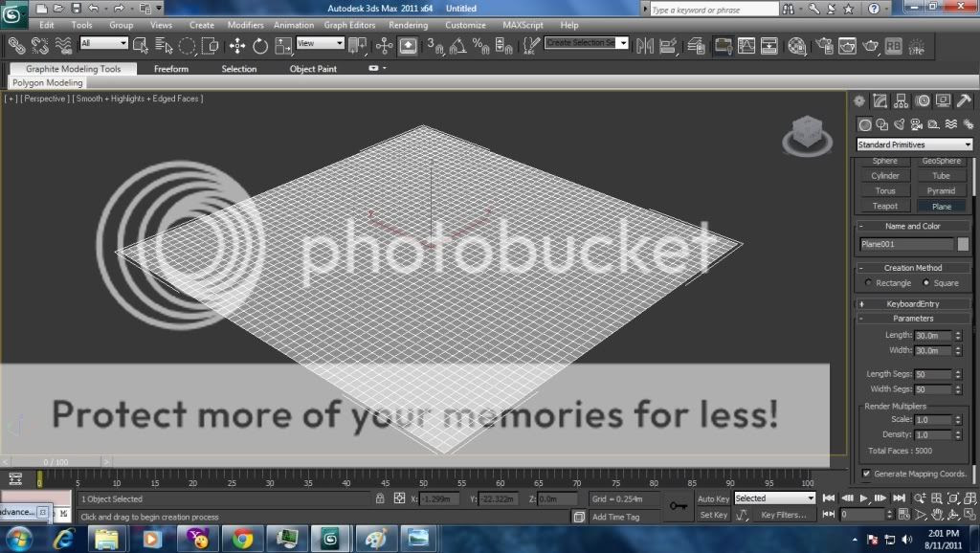
Task: Select the Shapes category icon
Action: 881,124
